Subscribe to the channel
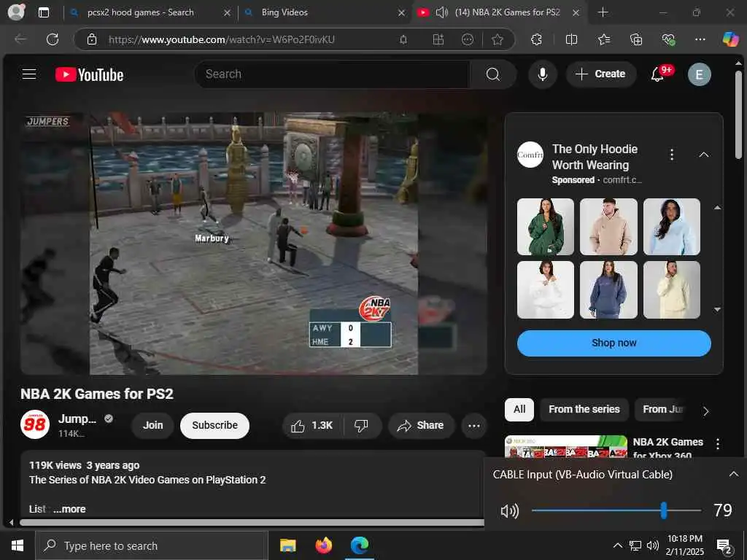The width and height of the screenshot is (747, 560). pos(215,425)
